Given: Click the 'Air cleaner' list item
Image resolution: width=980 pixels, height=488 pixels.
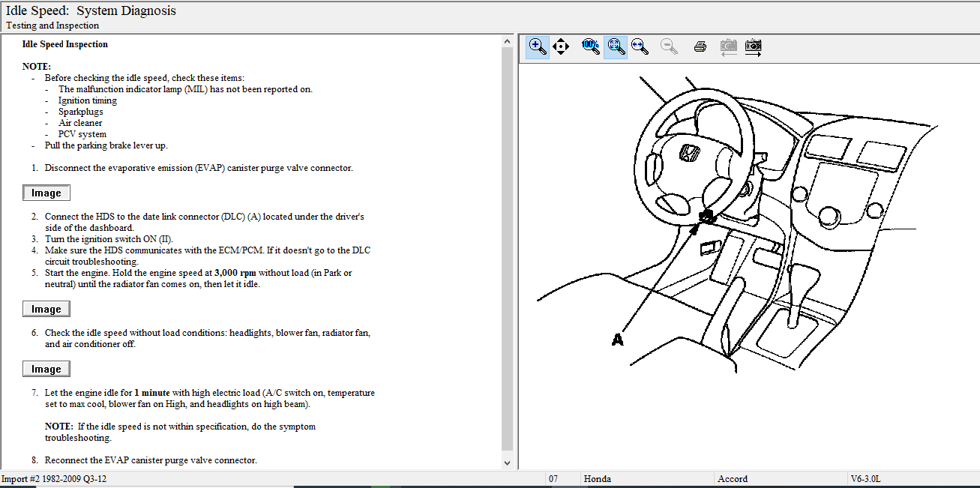Looking at the screenshot, I should pos(80,123).
